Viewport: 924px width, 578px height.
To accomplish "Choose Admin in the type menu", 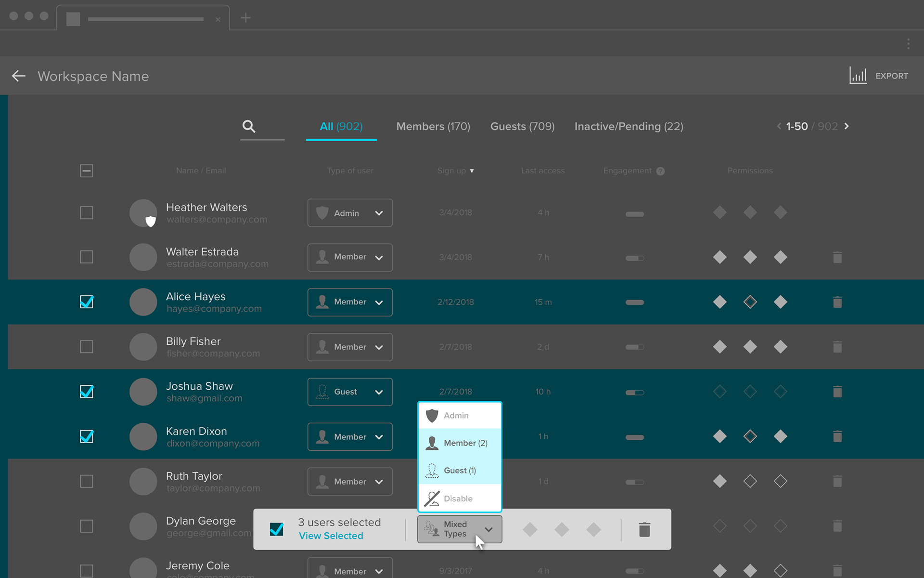I will [460, 415].
